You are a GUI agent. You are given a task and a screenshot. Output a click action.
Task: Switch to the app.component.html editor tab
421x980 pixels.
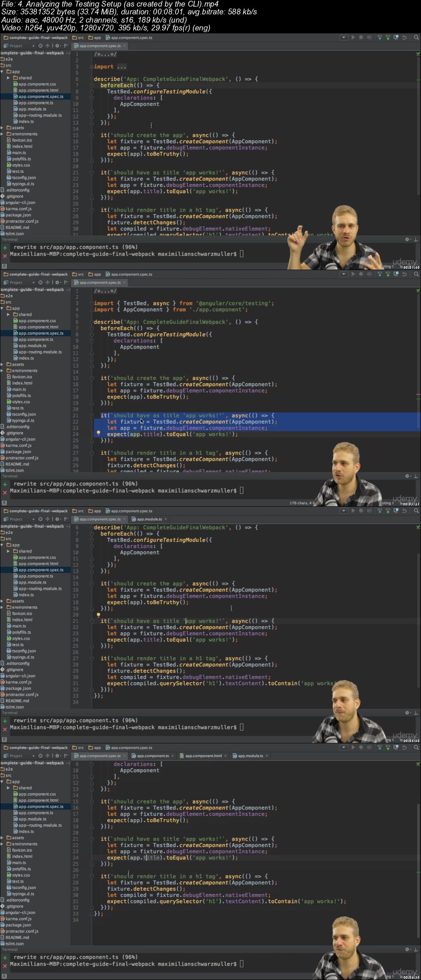(x=203, y=756)
